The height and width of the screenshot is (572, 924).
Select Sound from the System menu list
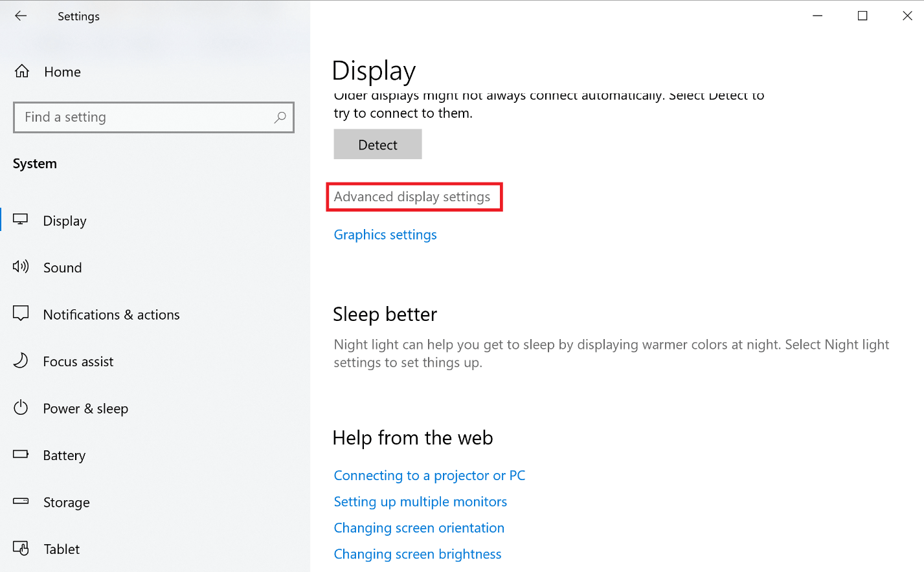pyautogui.click(x=62, y=267)
